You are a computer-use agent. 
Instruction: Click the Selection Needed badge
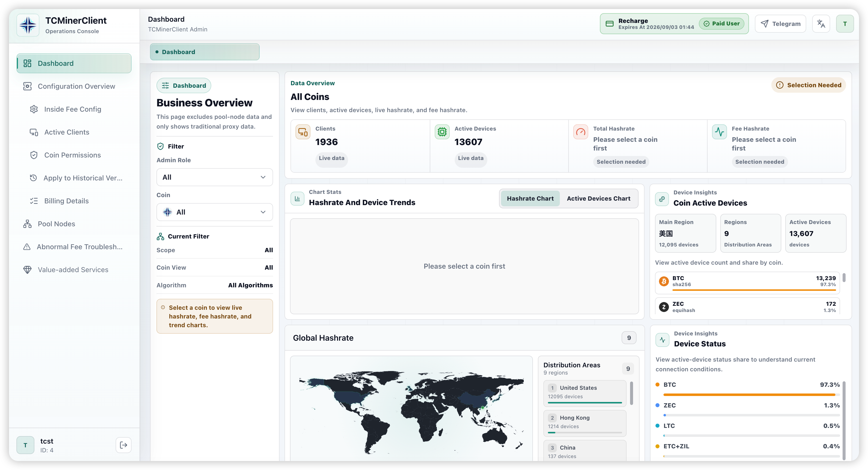808,85
